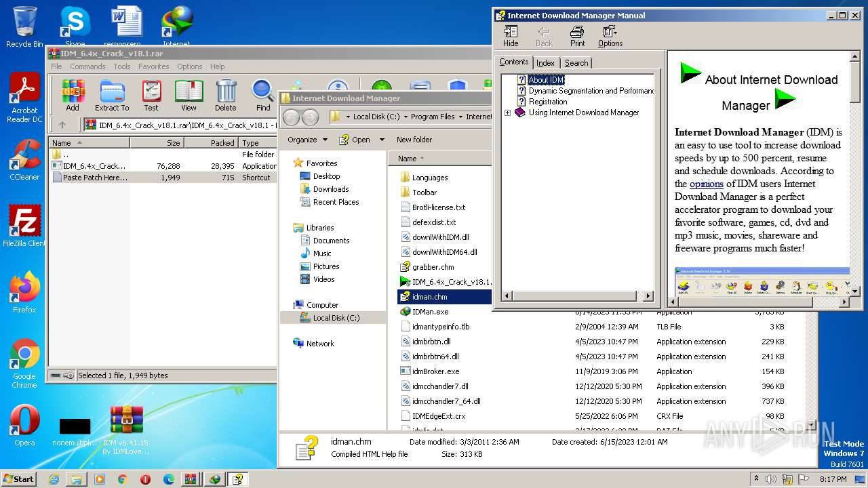868x488 pixels.
Task: Click the Extract To icon in WinRAR
Action: point(112,95)
